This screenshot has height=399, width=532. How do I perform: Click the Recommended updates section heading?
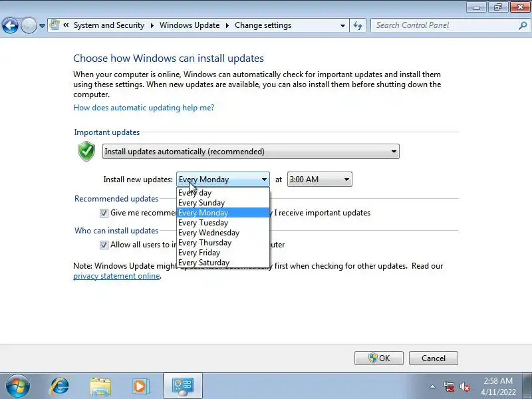116,198
